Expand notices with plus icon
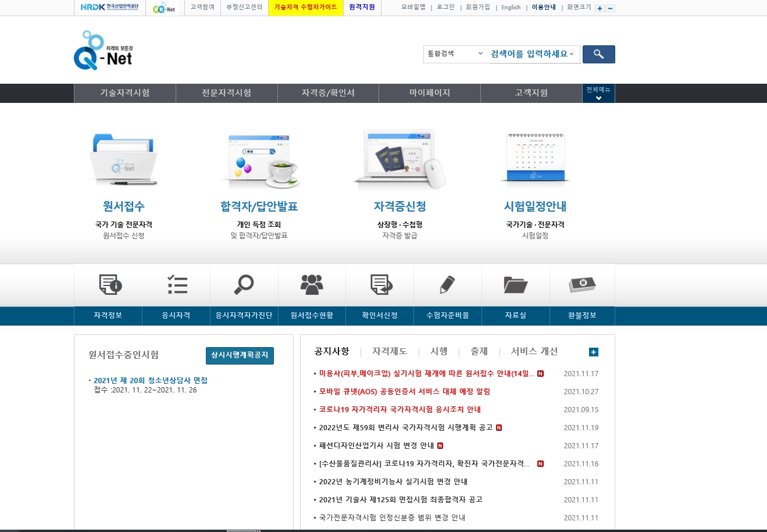Viewport: 767px width, 532px height. point(593,352)
